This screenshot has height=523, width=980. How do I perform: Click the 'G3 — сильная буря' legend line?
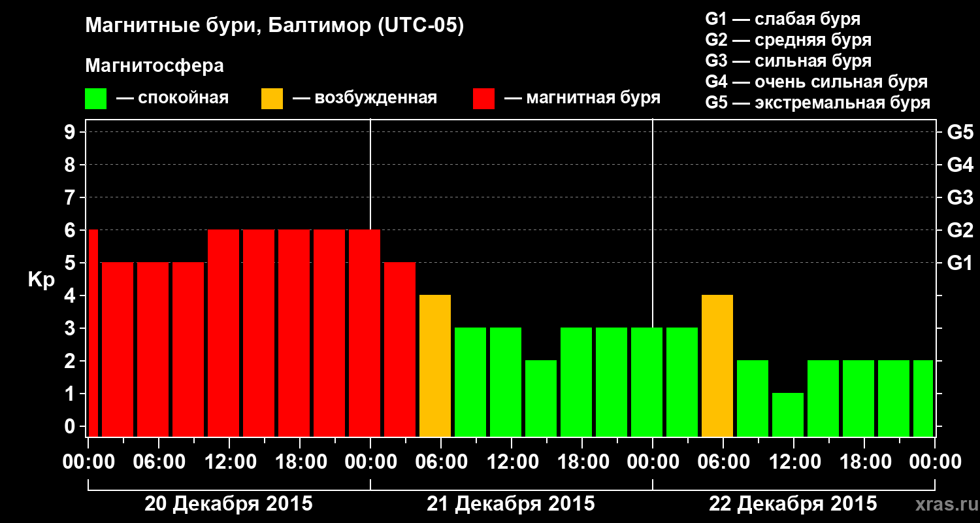[788, 61]
